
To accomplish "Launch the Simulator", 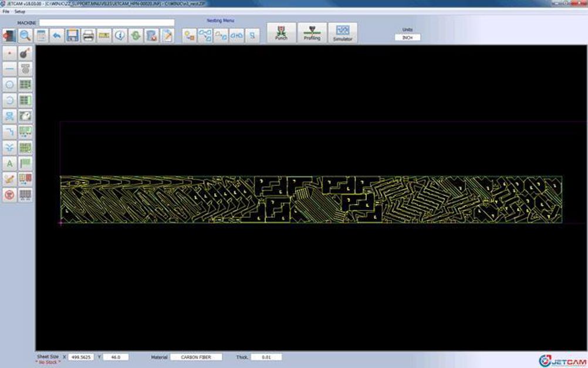I will coord(343,33).
